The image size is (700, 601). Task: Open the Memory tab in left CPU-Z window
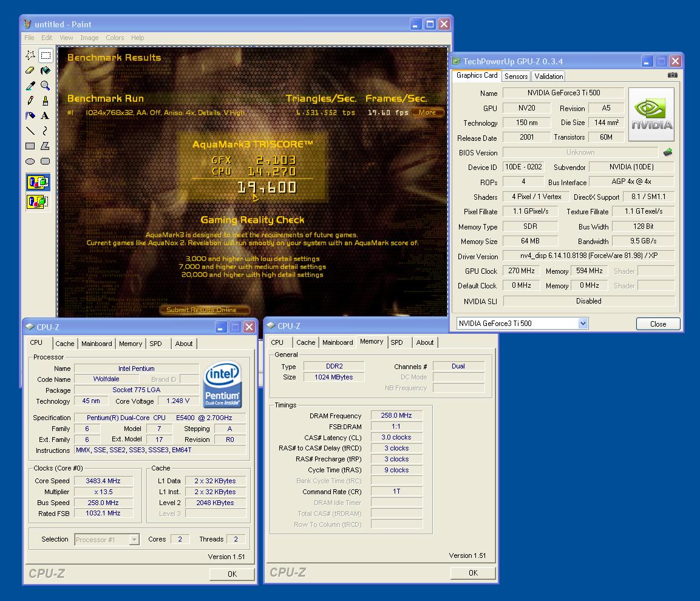(x=131, y=344)
